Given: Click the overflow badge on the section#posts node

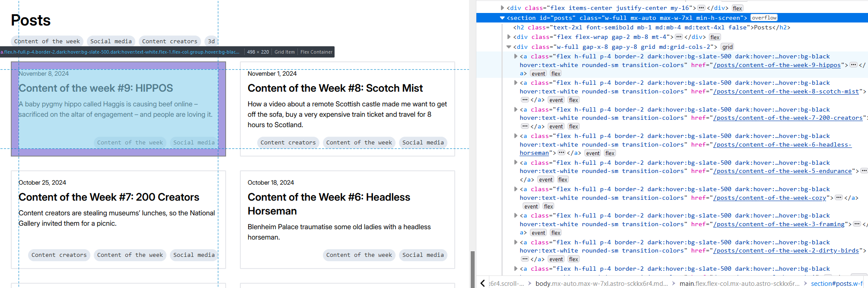Looking at the screenshot, I should [x=764, y=18].
